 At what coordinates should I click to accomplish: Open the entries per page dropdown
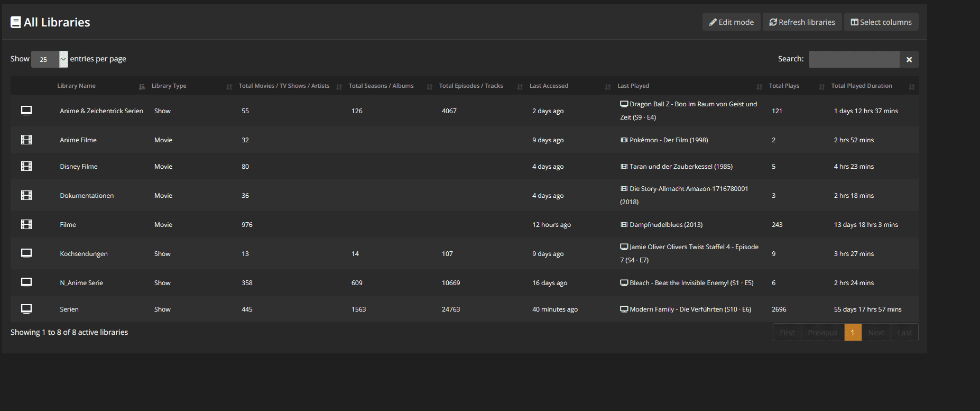(x=50, y=59)
